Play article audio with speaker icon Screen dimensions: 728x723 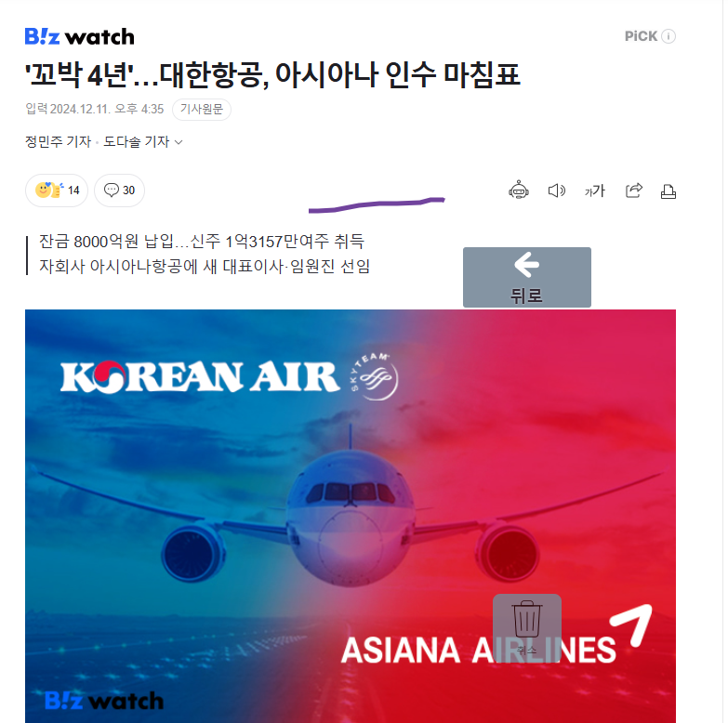pyautogui.click(x=557, y=191)
